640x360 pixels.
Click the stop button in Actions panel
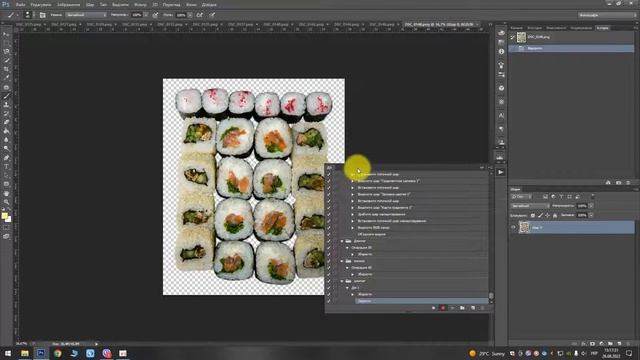click(x=433, y=308)
